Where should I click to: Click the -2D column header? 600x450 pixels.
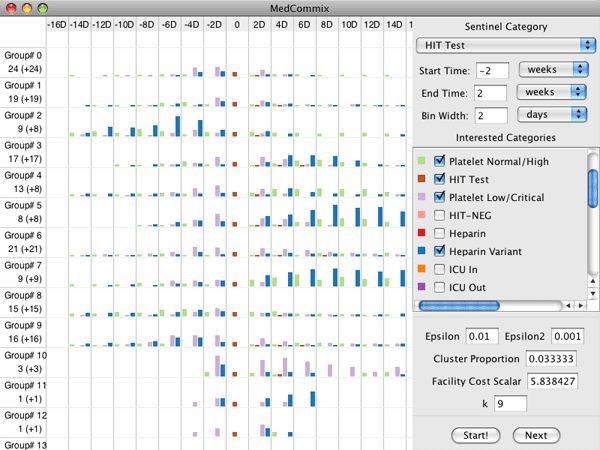pyautogui.click(x=215, y=24)
